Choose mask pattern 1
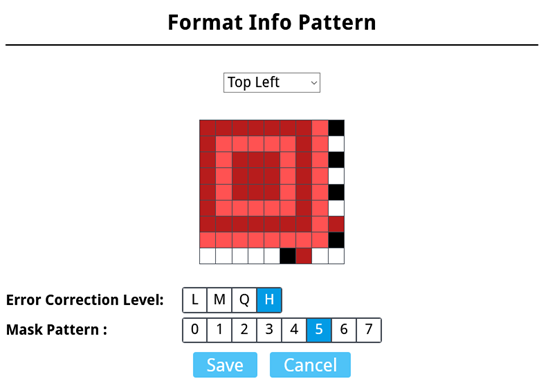 point(219,330)
